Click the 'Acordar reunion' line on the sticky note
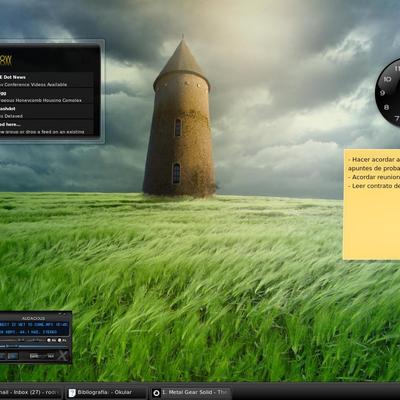The image size is (400, 400). click(374, 177)
